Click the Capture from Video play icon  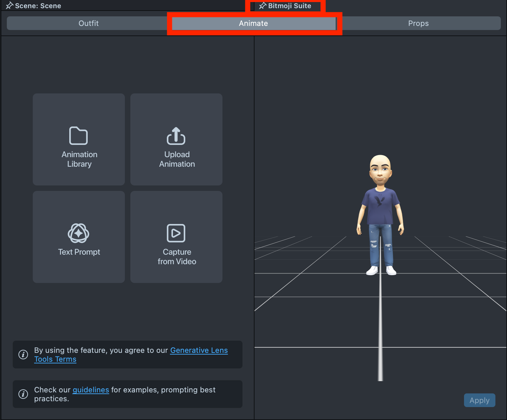tap(176, 233)
